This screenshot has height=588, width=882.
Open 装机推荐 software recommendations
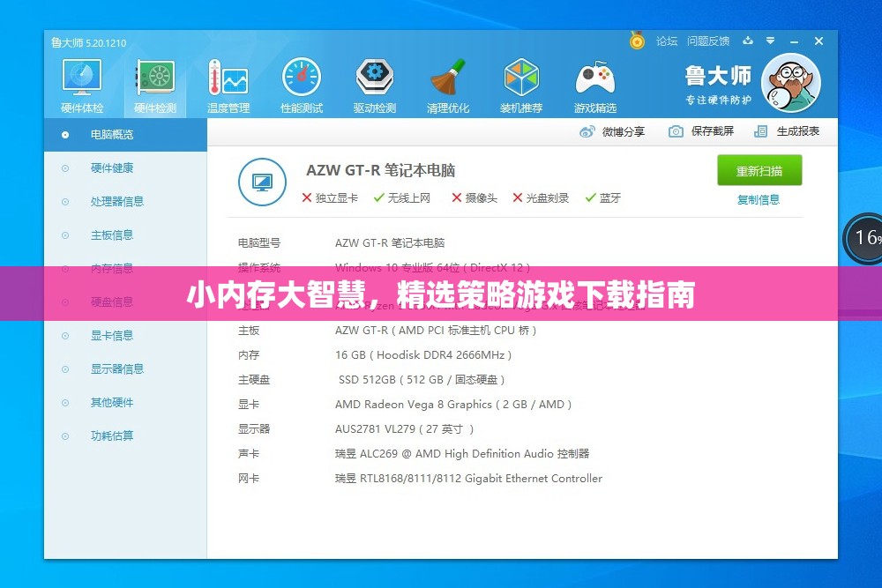(x=521, y=86)
